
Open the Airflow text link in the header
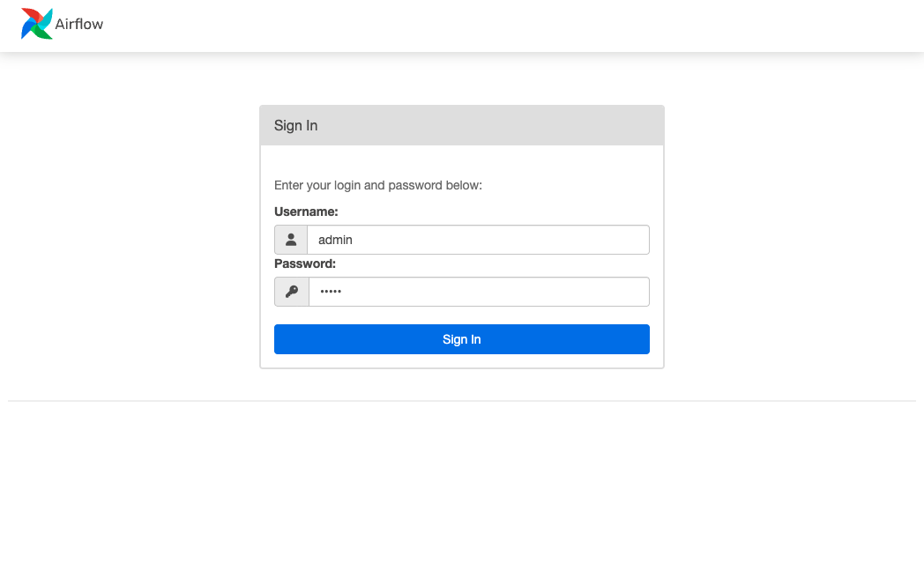click(80, 24)
